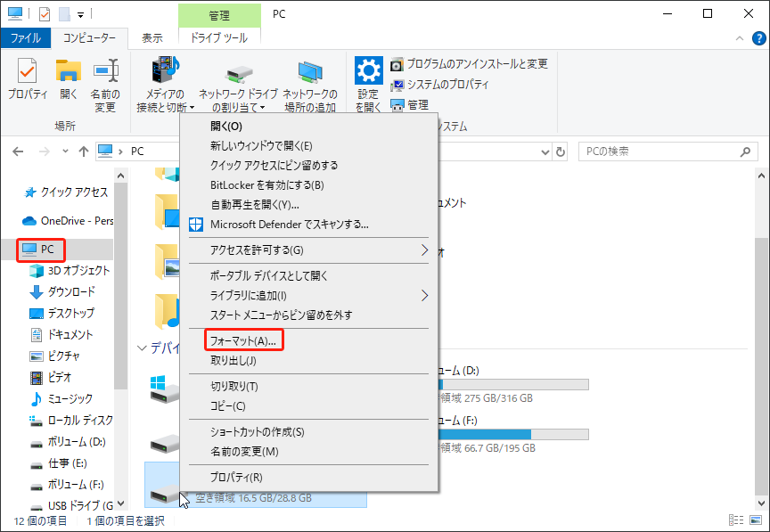
Task: Open Local Disk (ローカル ディスク) in sidebar
Action: point(71,420)
